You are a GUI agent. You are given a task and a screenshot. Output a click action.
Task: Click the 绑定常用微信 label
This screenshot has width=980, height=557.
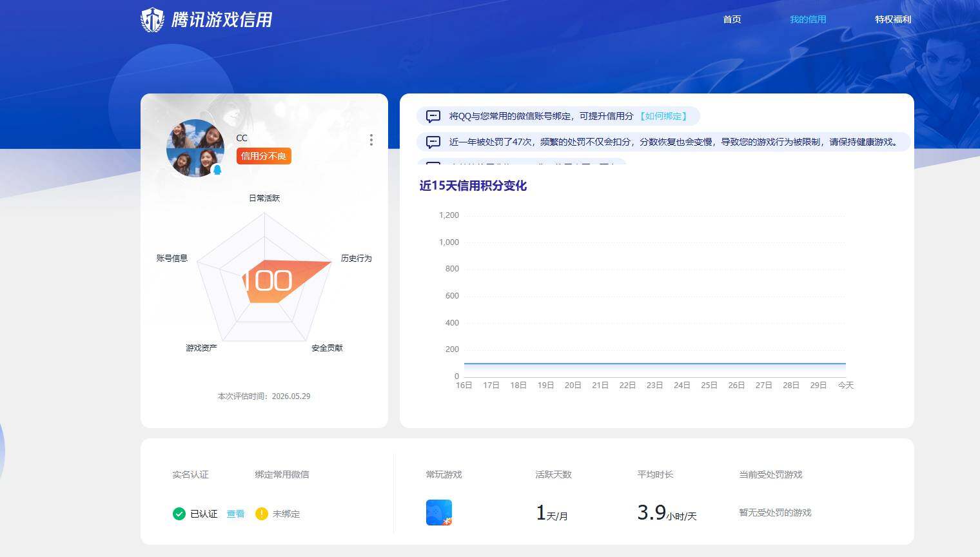click(x=282, y=474)
